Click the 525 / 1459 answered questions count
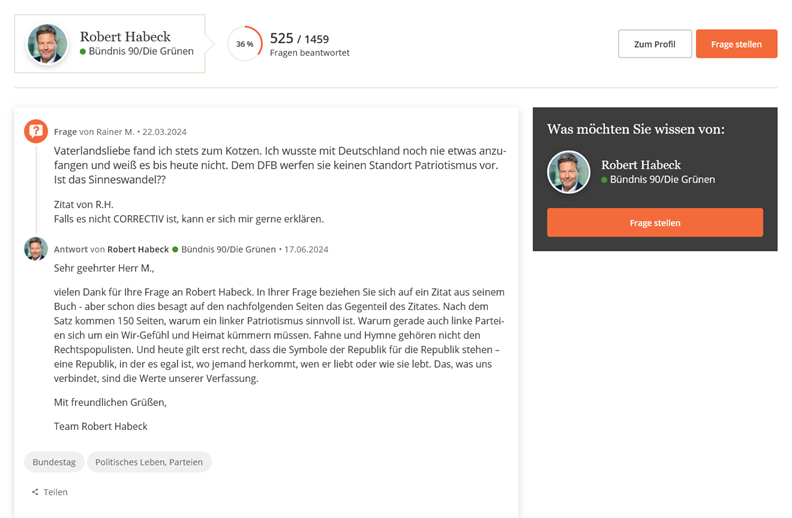The width and height of the screenshot is (792, 518). coord(299,39)
